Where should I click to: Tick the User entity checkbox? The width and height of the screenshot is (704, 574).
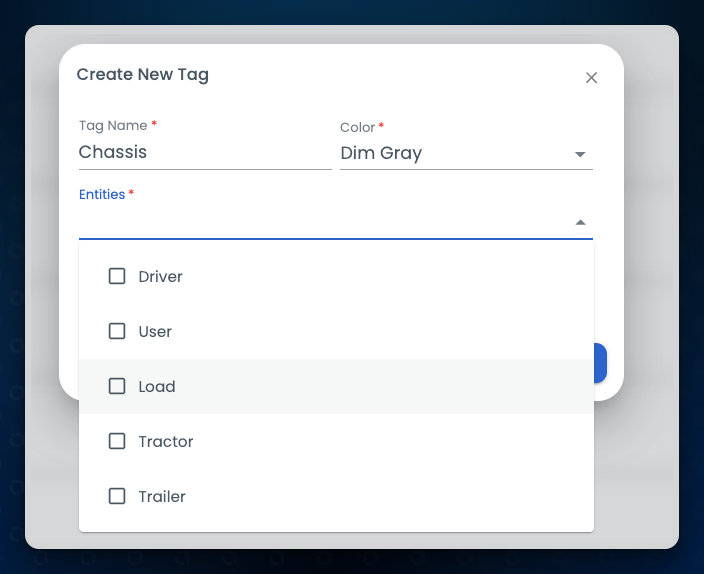pos(117,331)
